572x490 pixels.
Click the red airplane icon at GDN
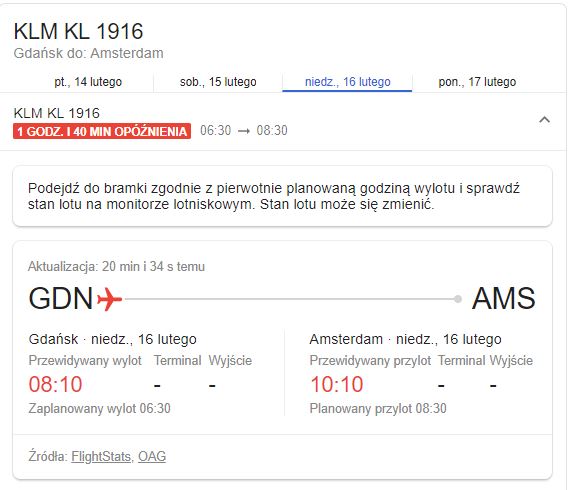click(x=109, y=299)
